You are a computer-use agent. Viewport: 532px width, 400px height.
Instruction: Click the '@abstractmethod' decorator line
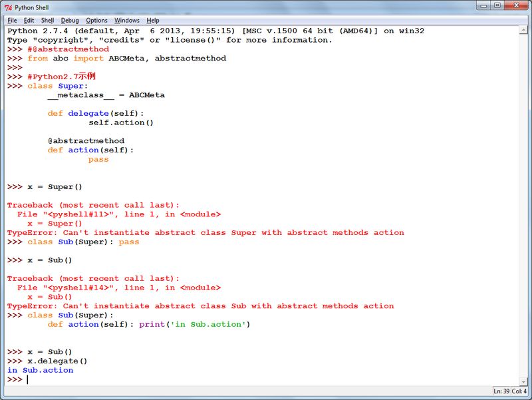86,141
